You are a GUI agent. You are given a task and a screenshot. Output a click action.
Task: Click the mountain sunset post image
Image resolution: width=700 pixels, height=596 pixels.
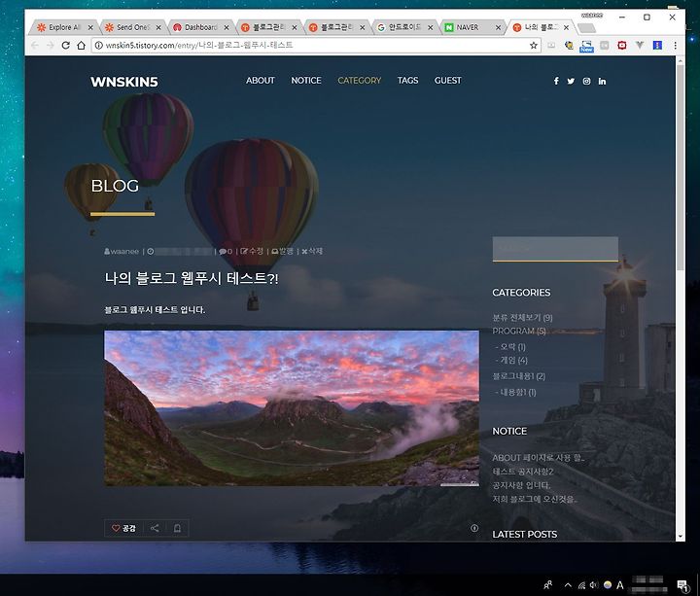point(292,408)
